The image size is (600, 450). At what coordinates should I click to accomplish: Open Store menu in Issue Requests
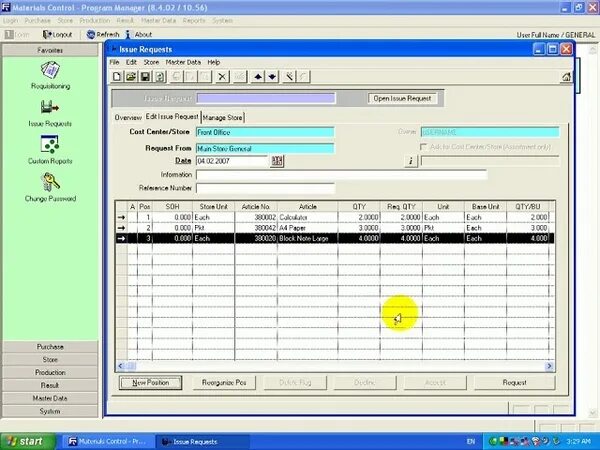(151, 62)
